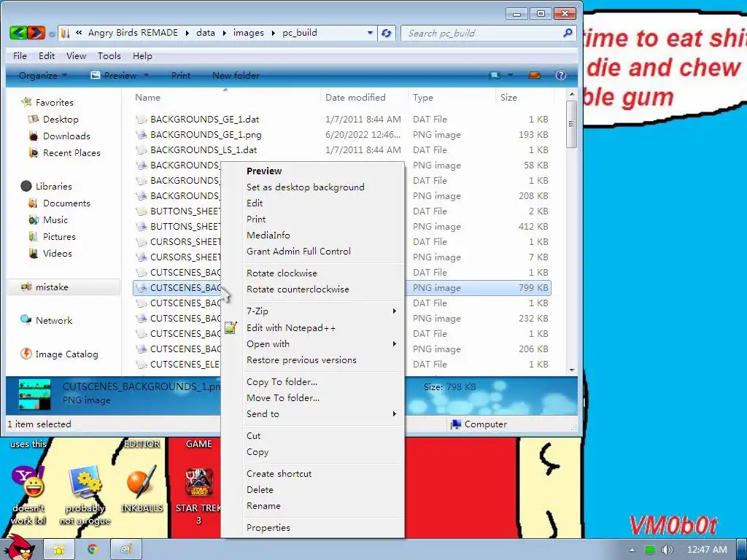Open view options dropdown arrow
The width and height of the screenshot is (747, 560).
(x=510, y=75)
